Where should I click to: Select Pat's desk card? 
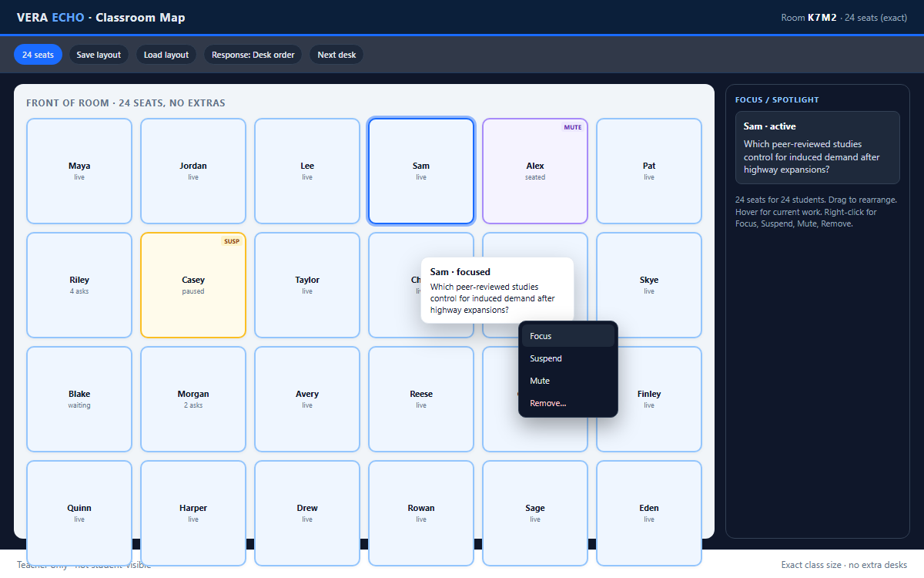pyautogui.click(x=649, y=171)
